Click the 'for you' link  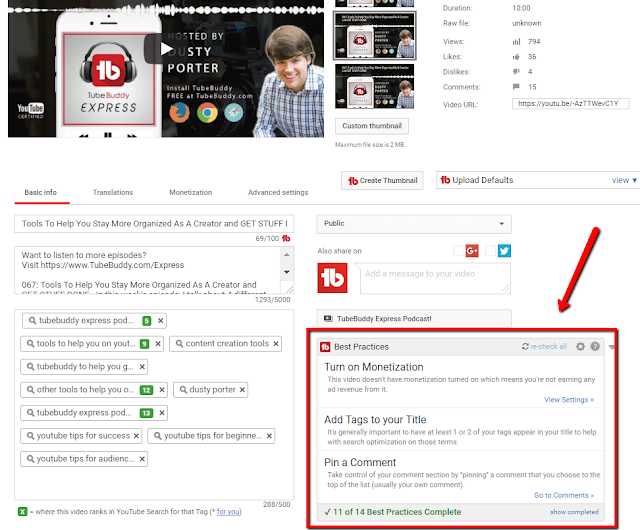point(228,512)
